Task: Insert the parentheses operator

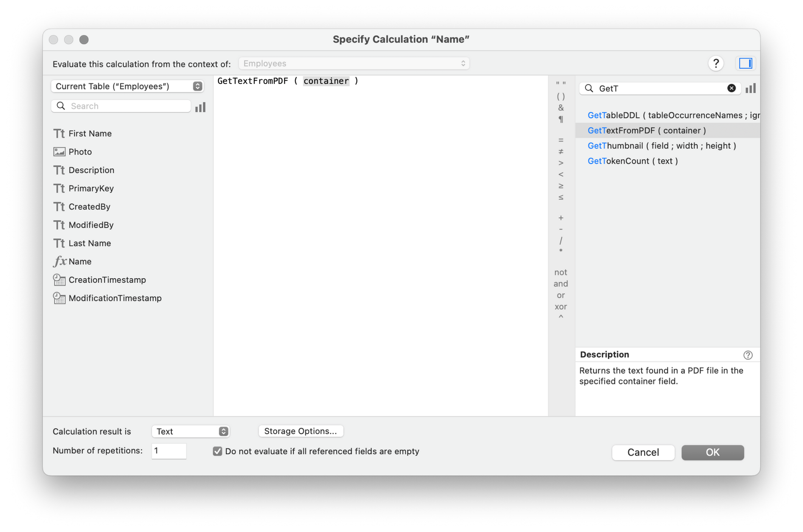Action: [x=560, y=97]
